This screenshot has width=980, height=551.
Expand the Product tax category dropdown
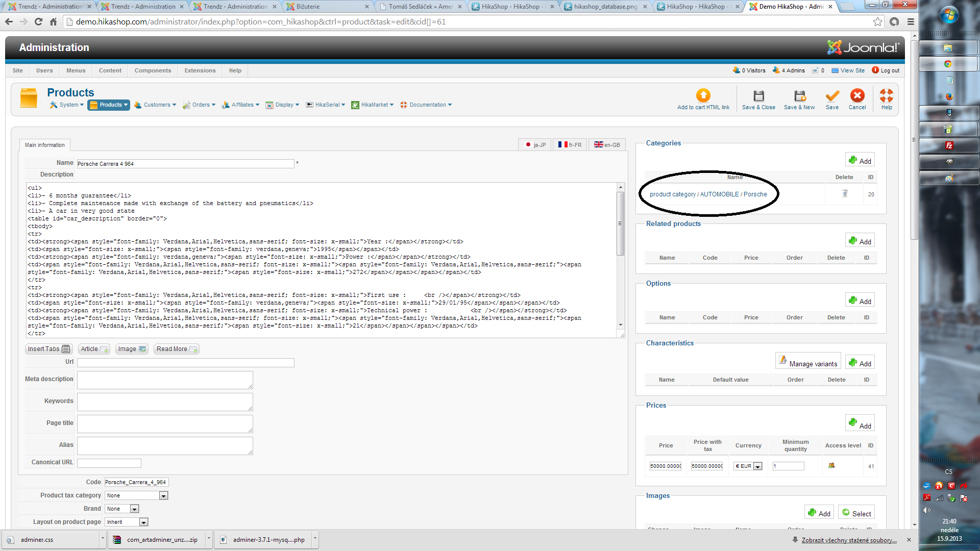[136, 495]
